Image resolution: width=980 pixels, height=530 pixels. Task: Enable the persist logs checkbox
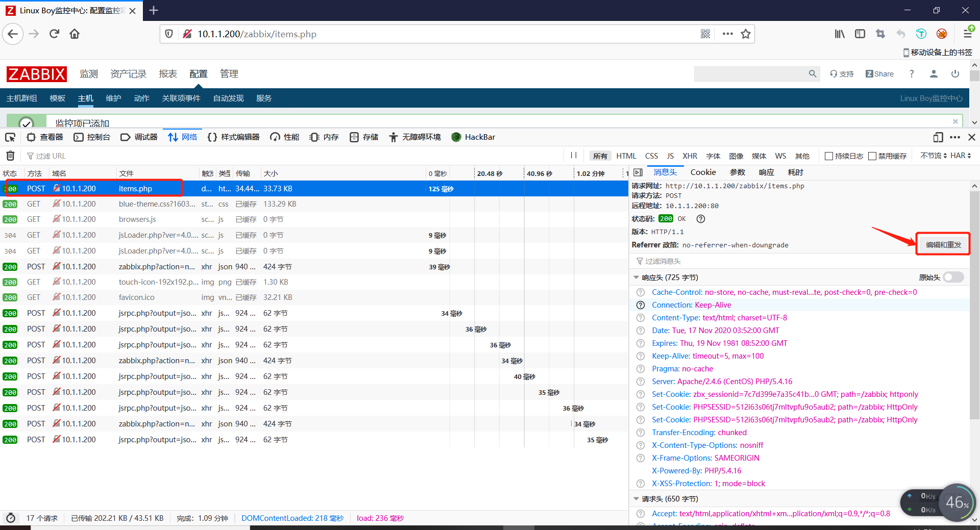[829, 156]
